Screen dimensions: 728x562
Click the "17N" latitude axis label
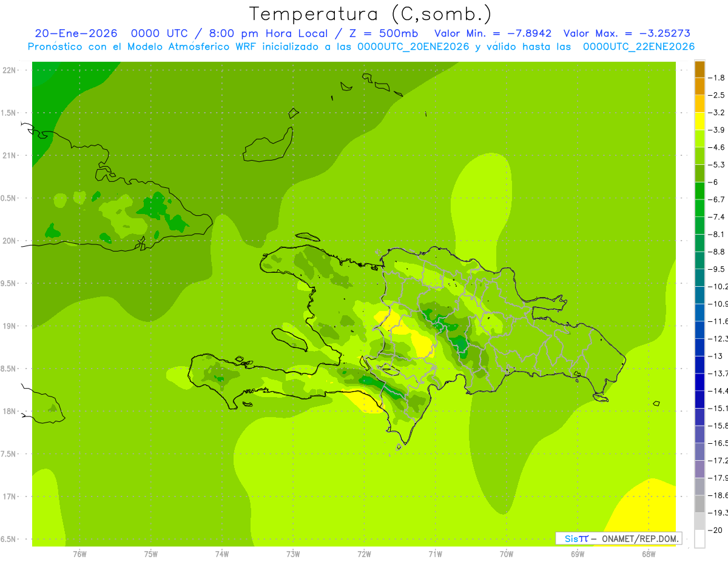pyautogui.click(x=10, y=497)
